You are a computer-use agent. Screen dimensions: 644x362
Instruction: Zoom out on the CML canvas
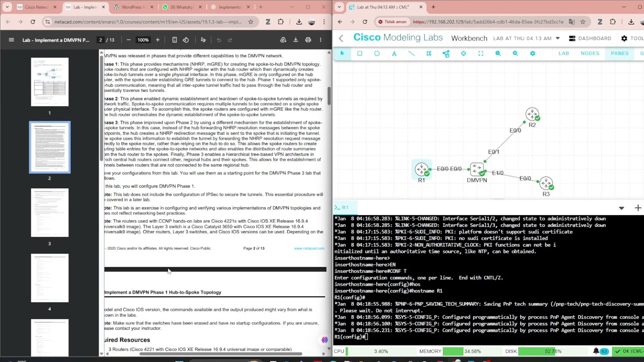498,53
